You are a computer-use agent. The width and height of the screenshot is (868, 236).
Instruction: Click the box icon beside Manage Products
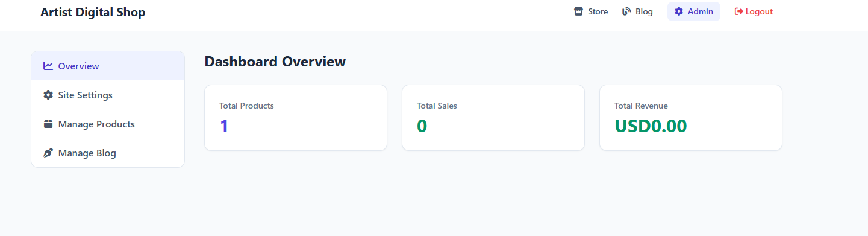[48, 124]
